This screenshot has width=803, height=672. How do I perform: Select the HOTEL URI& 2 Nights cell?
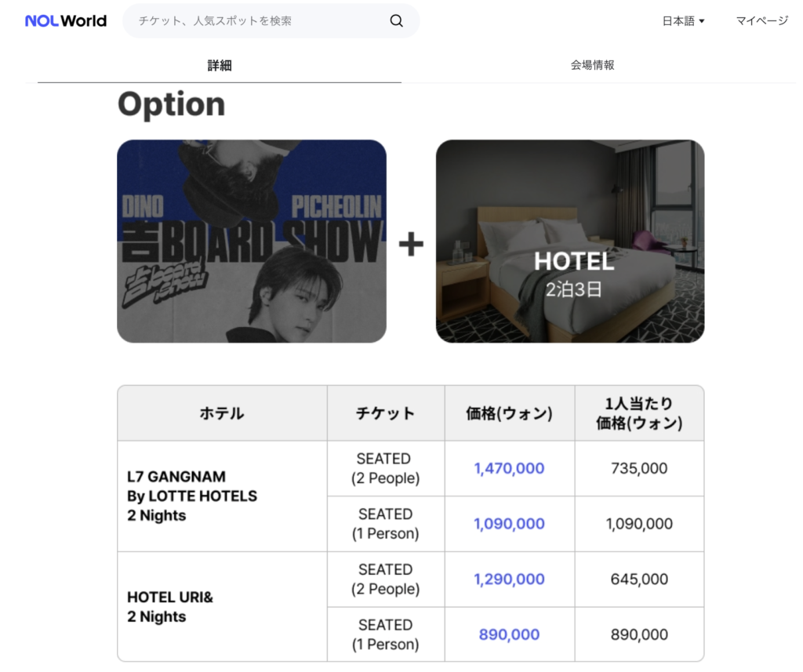(x=222, y=606)
